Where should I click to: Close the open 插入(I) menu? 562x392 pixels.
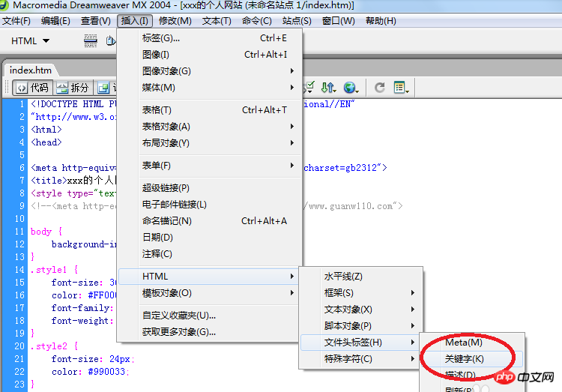[135, 21]
